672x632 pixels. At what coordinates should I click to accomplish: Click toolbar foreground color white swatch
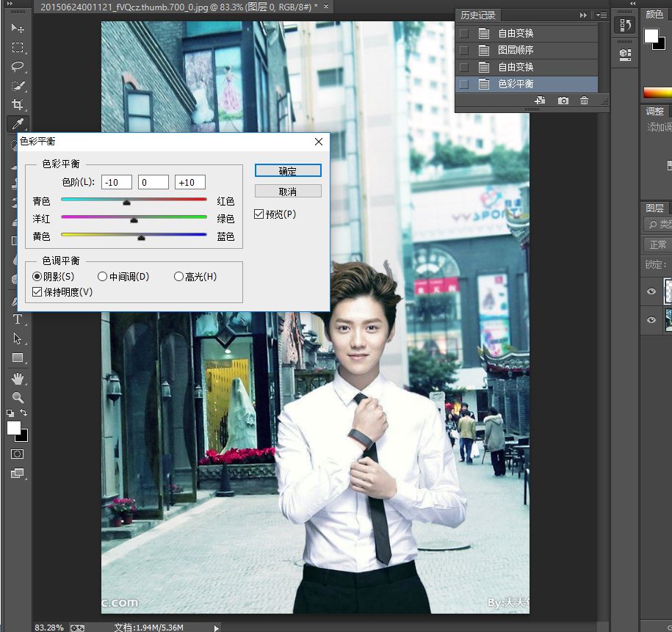click(13, 427)
